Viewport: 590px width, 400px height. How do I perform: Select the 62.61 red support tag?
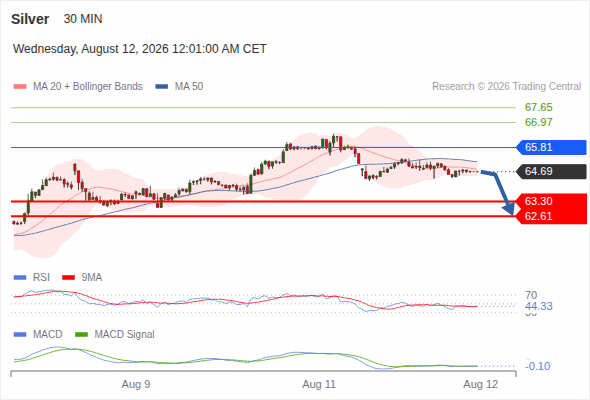[x=551, y=216]
